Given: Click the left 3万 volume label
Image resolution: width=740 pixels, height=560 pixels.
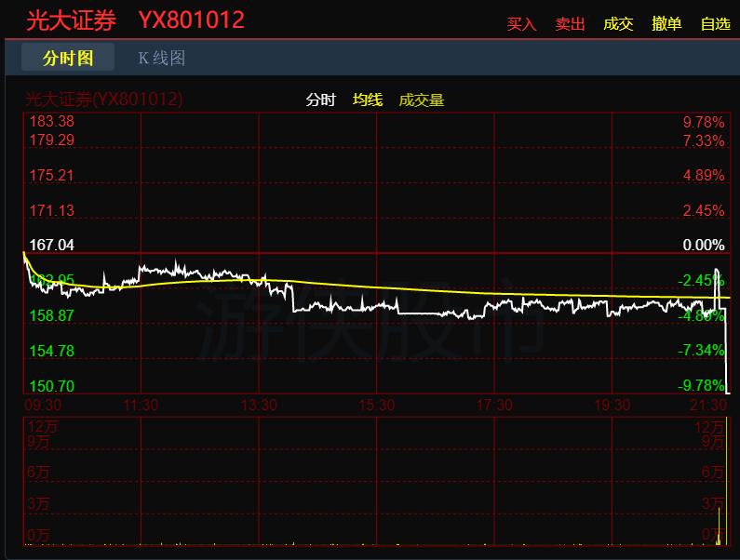Looking at the screenshot, I should pos(38,503).
